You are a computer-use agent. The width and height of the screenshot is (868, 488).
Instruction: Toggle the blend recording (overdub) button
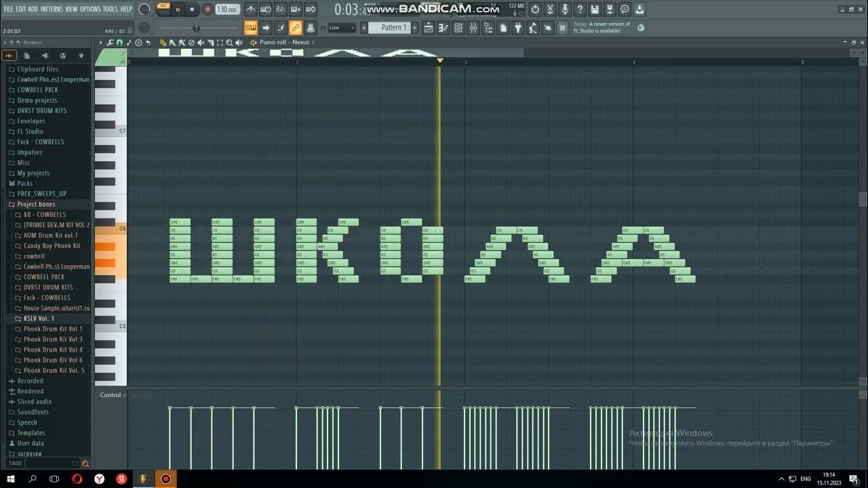click(296, 9)
